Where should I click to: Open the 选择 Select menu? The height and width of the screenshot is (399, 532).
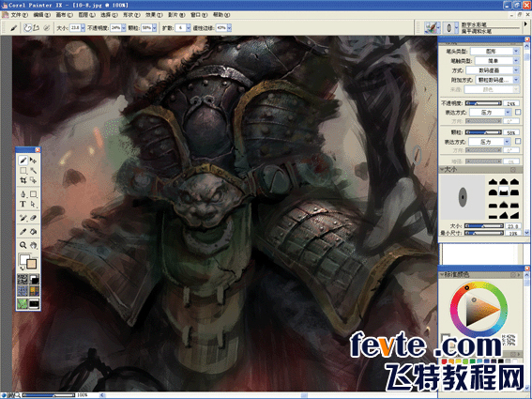[109, 15]
